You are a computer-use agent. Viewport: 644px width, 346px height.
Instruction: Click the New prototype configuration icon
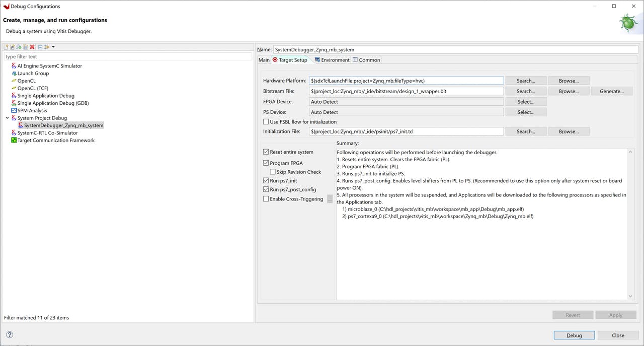tap(13, 47)
